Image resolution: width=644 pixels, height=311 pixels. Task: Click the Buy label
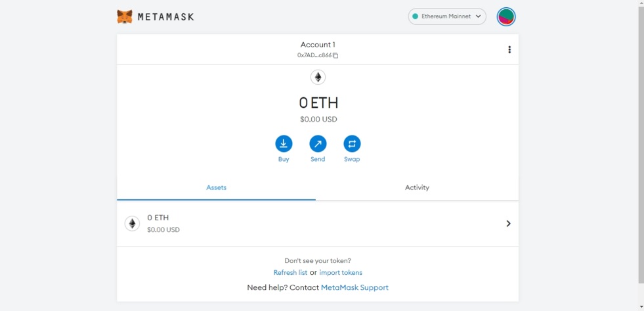(x=284, y=159)
